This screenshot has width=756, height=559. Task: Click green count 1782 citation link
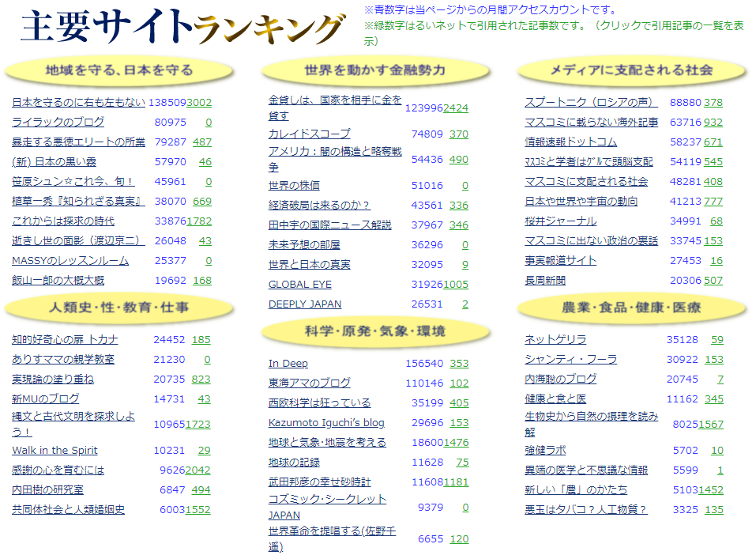199,221
